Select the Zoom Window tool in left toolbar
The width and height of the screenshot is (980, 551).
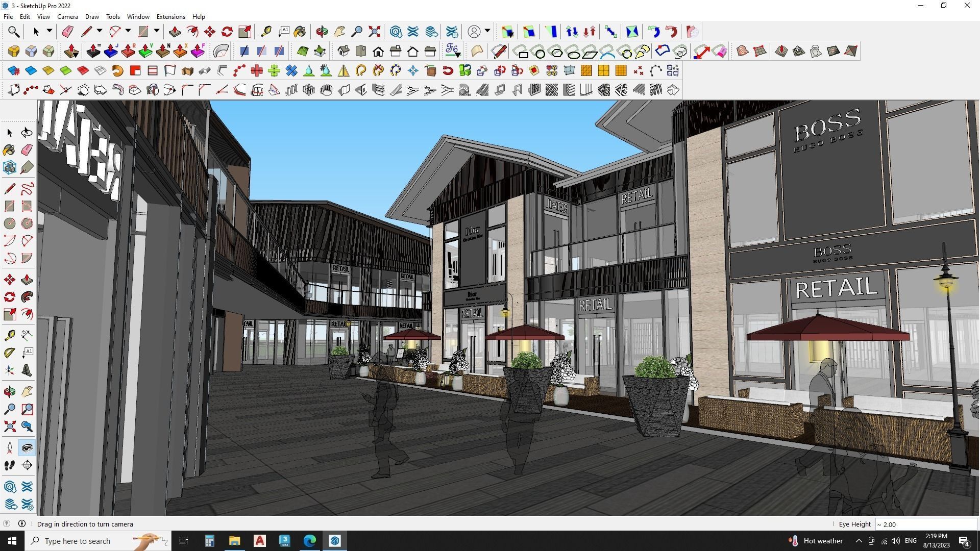(x=27, y=409)
